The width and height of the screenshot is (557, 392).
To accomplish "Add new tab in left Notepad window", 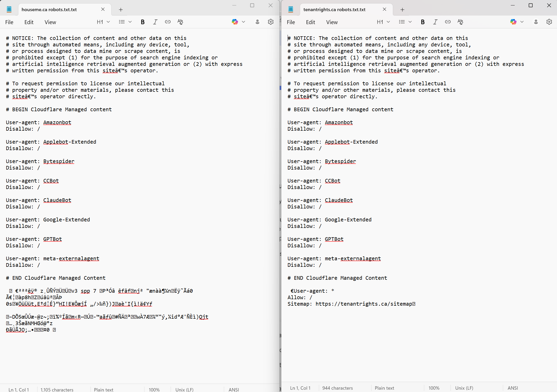I will (x=121, y=10).
